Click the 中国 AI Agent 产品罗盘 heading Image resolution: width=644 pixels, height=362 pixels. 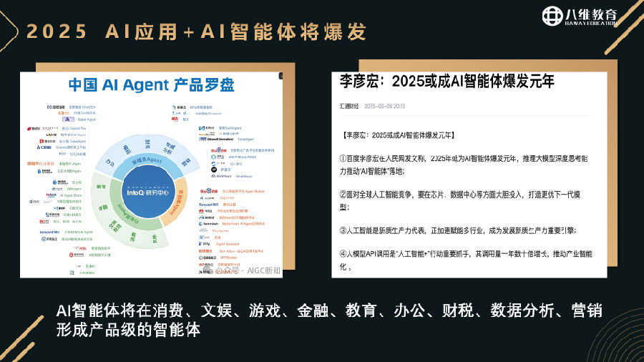151,85
